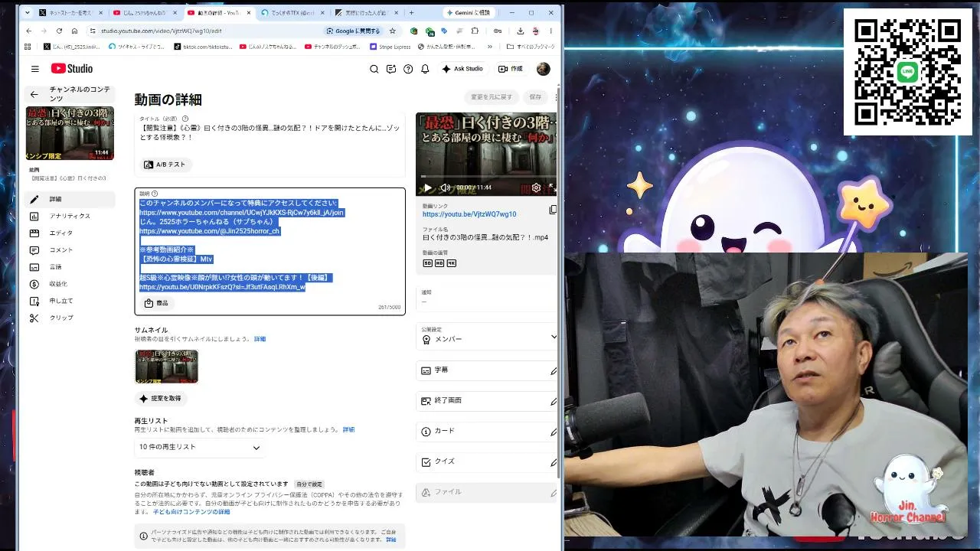The height and width of the screenshot is (551, 980).
Task: Open 申し立て claims in sidebar
Action: click(69, 301)
